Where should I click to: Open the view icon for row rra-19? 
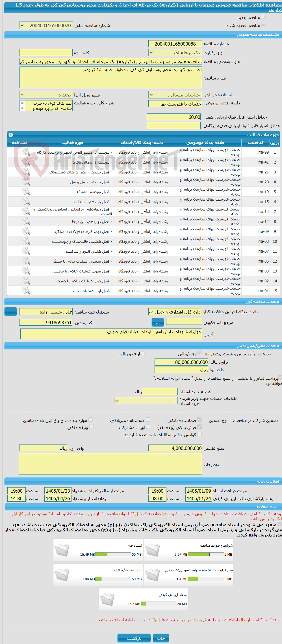(26, 192)
